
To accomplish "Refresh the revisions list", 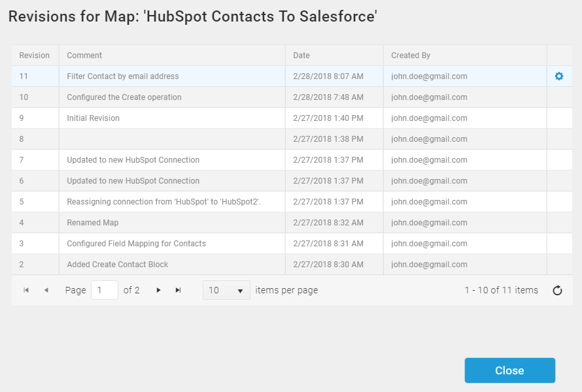I will (558, 290).
